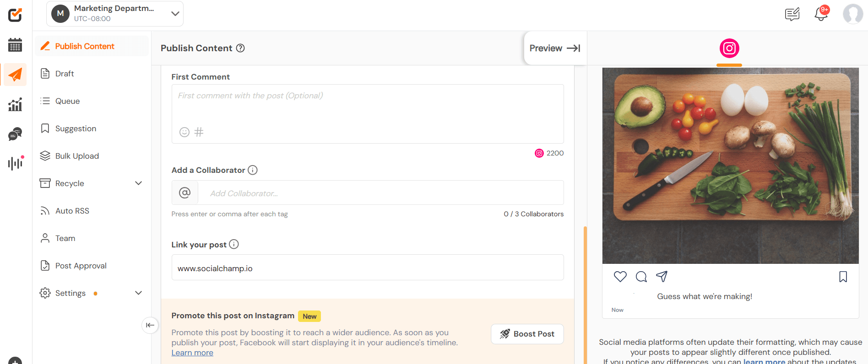Viewport: 868px width, 364px height.
Task: Click the heart like icon in the preview
Action: (x=620, y=277)
